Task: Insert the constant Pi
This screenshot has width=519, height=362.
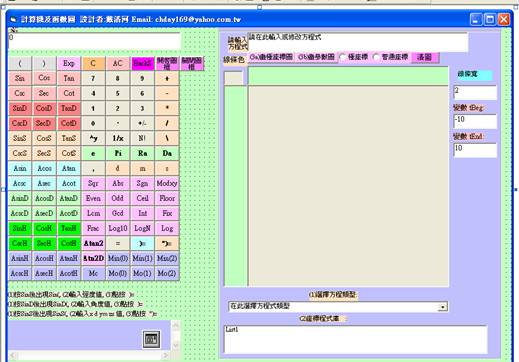Action: click(x=118, y=153)
